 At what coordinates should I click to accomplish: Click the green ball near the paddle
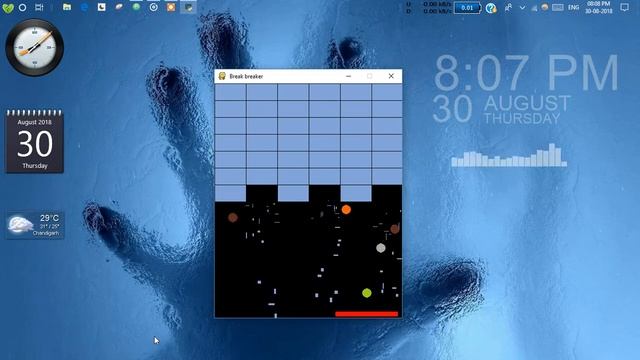[x=367, y=293]
